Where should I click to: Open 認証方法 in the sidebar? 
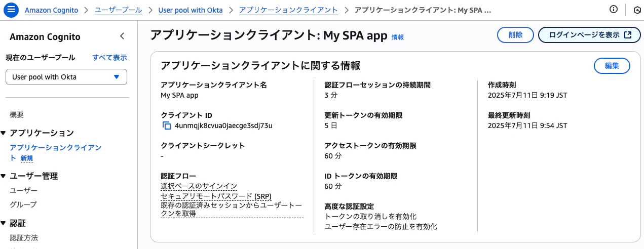[x=24, y=237]
